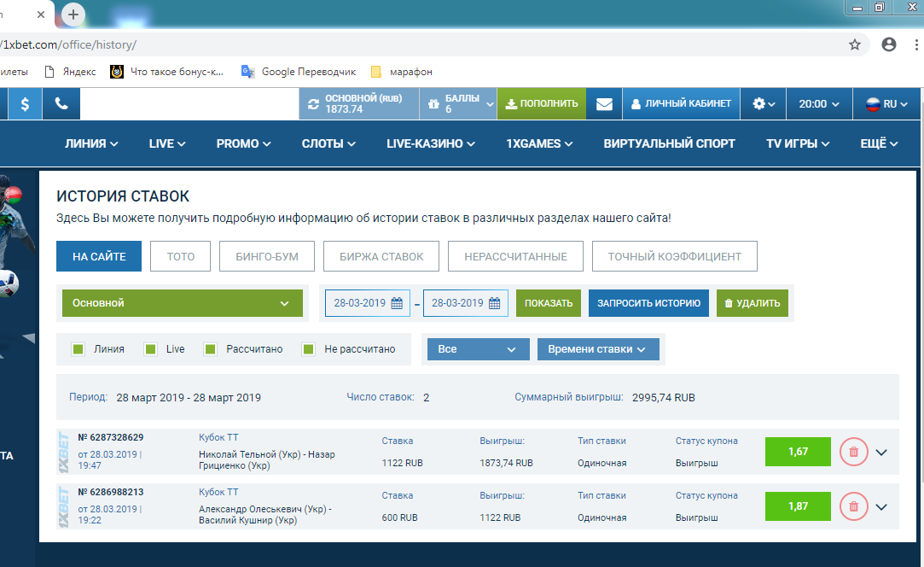This screenshot has height=567, width=924.
Task: Click the start date field 28-03-2019
Action: click(x=368, y=303)
